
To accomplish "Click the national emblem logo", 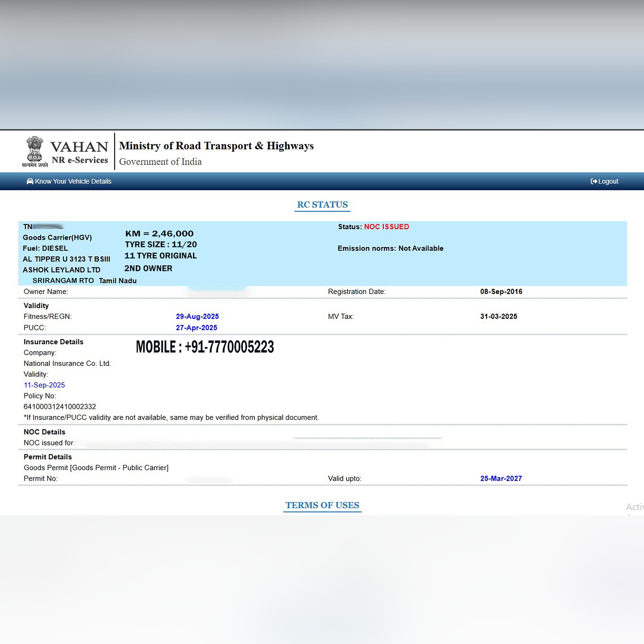I will 35,152.
